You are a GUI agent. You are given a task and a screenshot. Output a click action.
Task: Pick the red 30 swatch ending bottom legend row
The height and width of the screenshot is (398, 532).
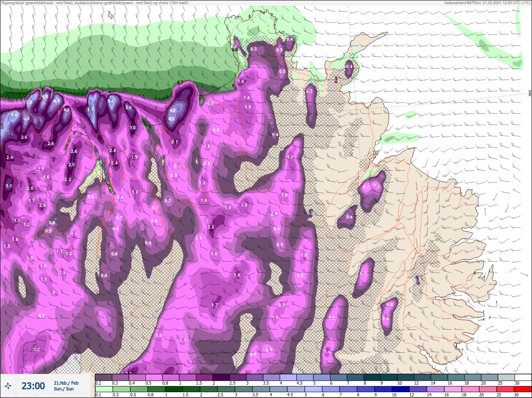523,389
